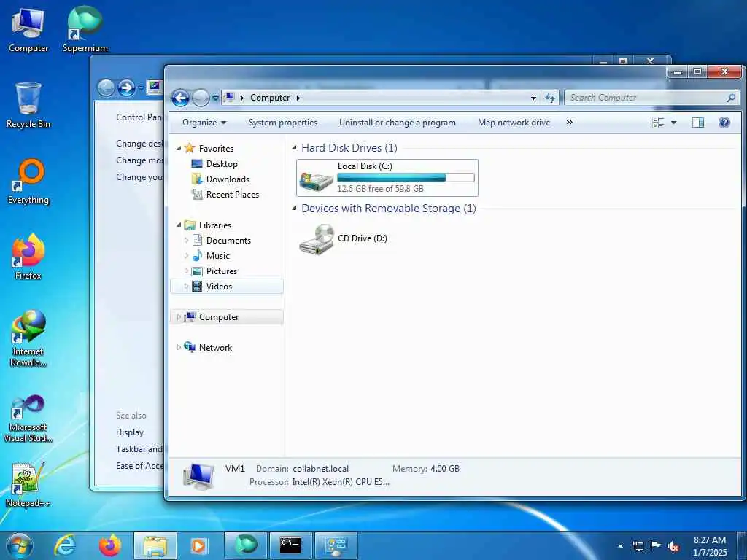Select the Internet Download Manager desktop shortcut
747x560 pixels.
point(28,338)
